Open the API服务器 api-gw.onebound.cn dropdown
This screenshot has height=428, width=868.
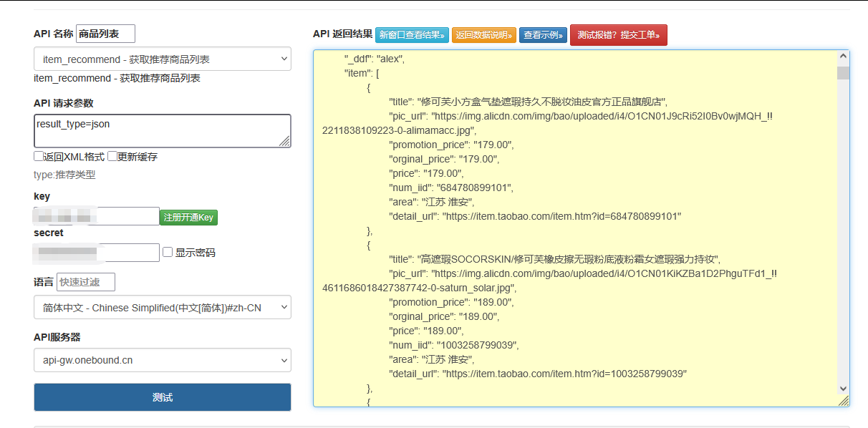pyautogui.click(x=163, y=360)
